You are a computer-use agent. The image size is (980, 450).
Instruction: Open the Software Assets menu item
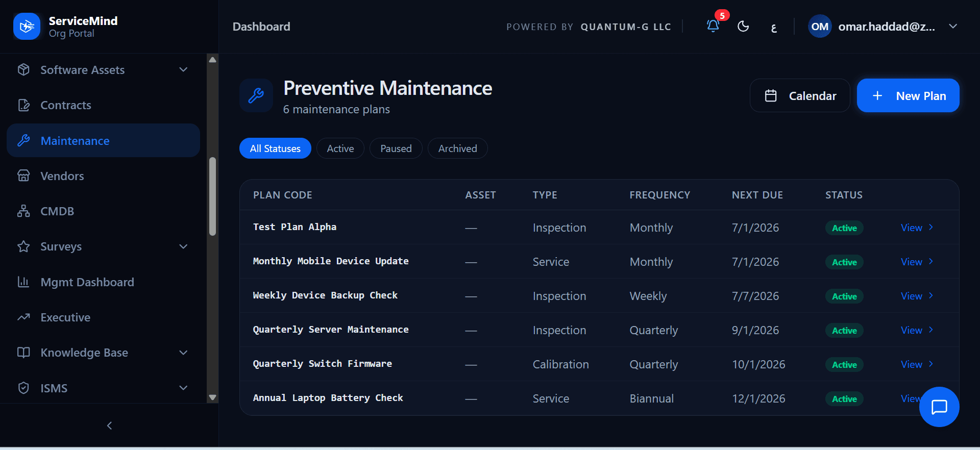pos(103,70)
